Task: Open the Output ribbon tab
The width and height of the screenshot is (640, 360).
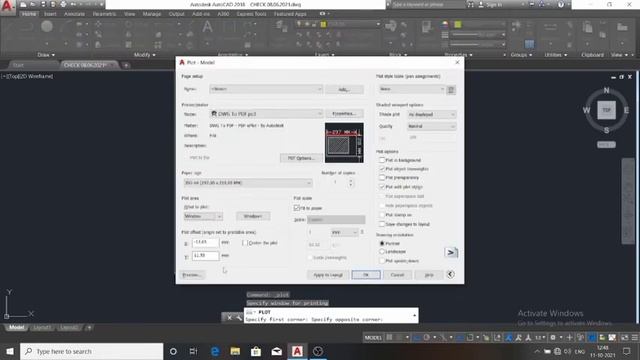Action: click(176, 14)
